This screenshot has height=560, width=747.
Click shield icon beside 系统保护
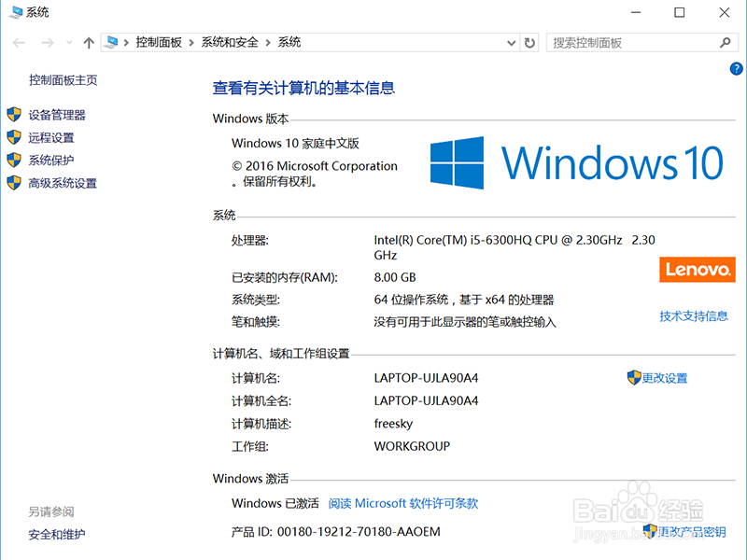point(14,160)
